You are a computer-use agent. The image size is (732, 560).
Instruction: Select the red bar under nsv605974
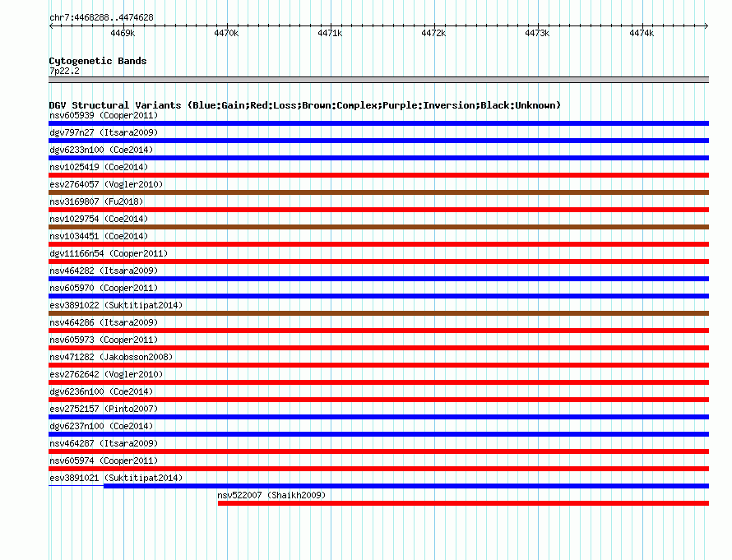(x=378, y=469)
